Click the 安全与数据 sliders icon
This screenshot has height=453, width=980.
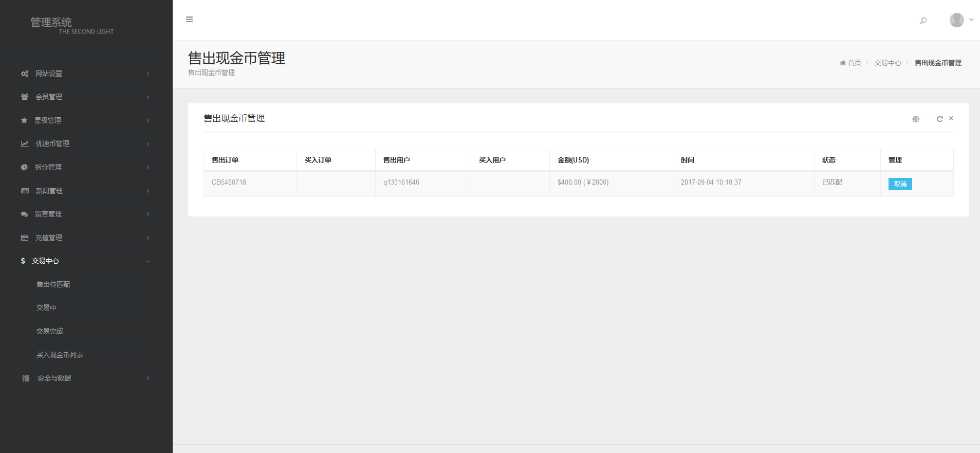tap(25, 378)
